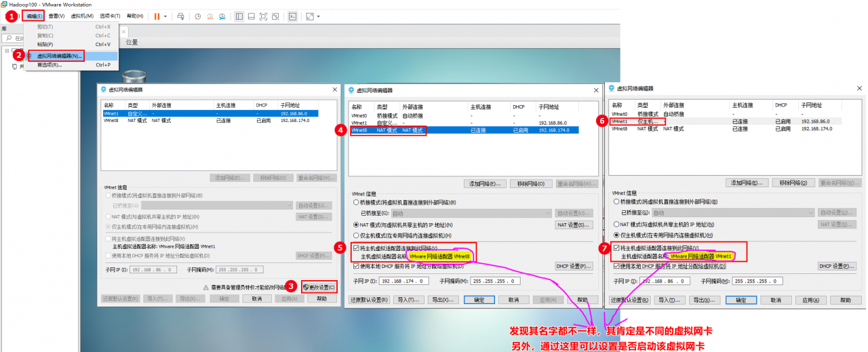Select 桥接模式 radio in the middle dialog

[357, 202]
